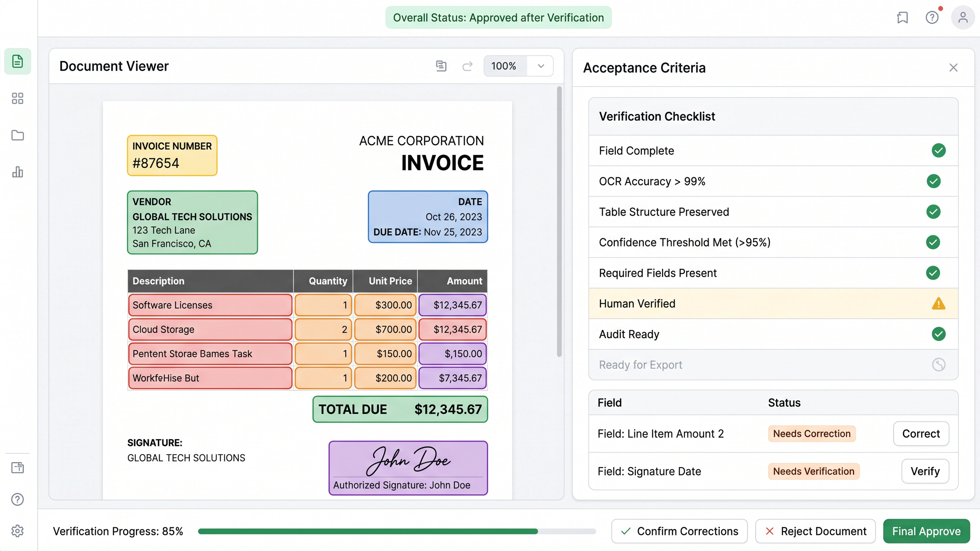Screen dimensions: 980x551
Task: Click the $700.00 unit price cell
Action: (385, 329)
